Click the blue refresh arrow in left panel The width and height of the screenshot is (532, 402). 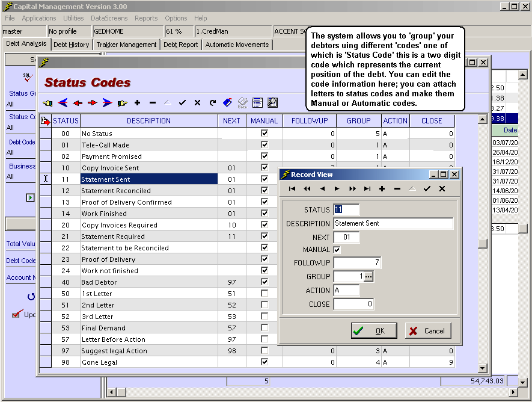click(x=31, y=297)
